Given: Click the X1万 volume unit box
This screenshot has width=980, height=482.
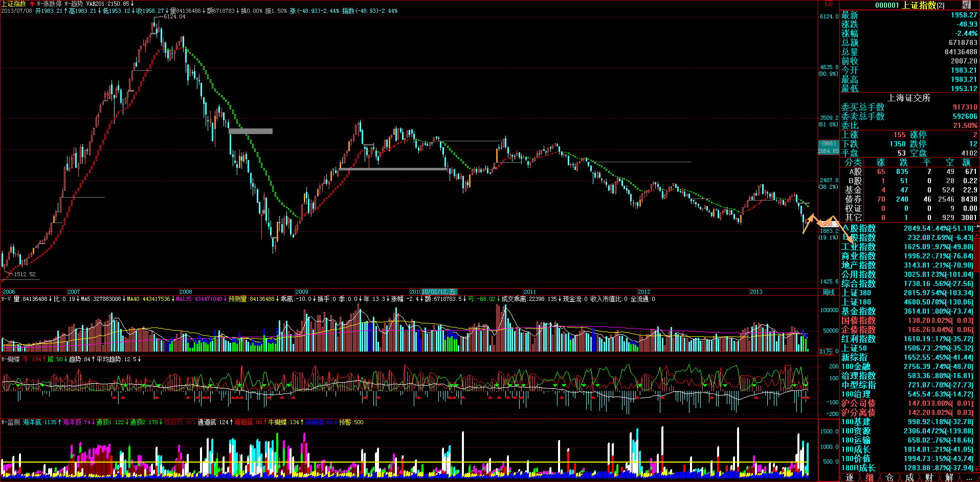Looking at the screenshot, I should coord(826,352).
